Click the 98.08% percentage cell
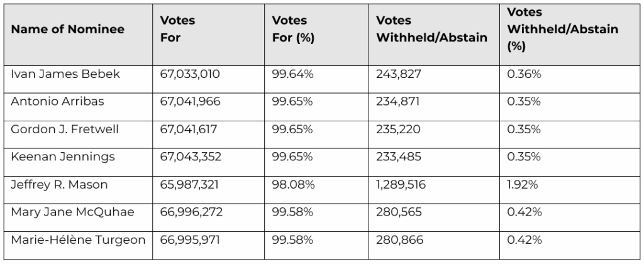The width and height of the screenshot is (644, 264). click(292, 185)
